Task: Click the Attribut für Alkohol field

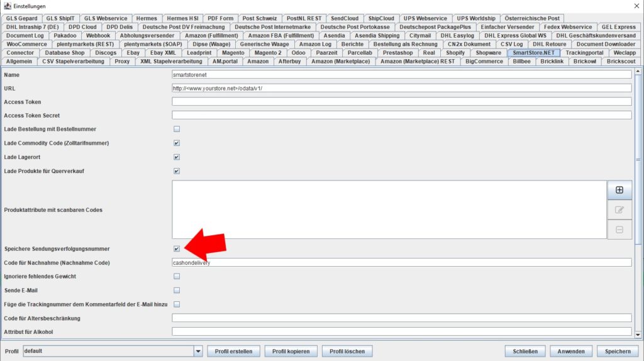Action: pos(402,331)
